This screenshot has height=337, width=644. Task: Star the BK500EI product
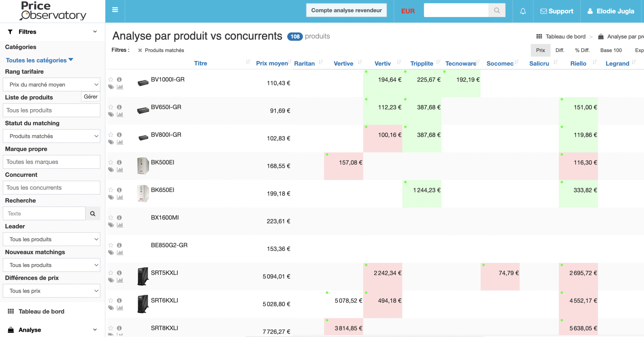click(111, 162)
